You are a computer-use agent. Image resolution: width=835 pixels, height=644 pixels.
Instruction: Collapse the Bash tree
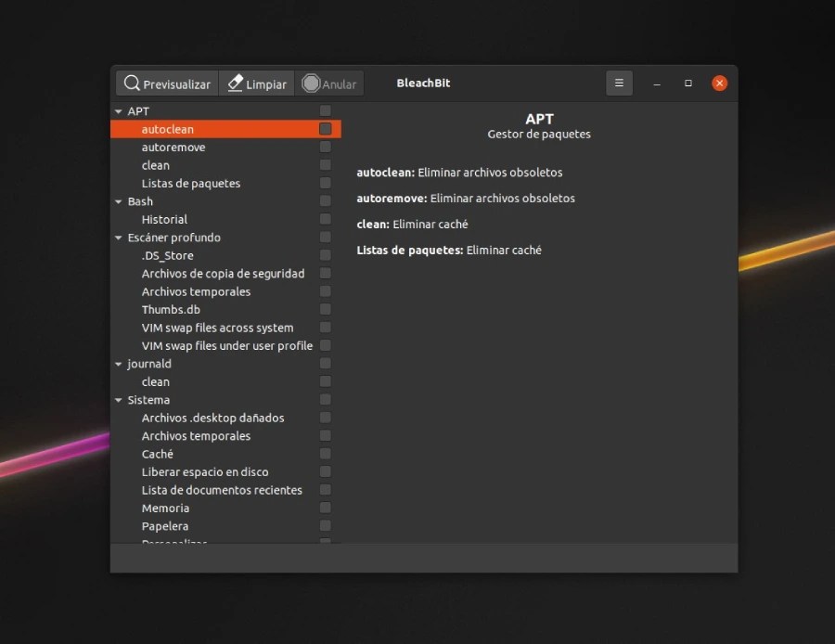119,201
